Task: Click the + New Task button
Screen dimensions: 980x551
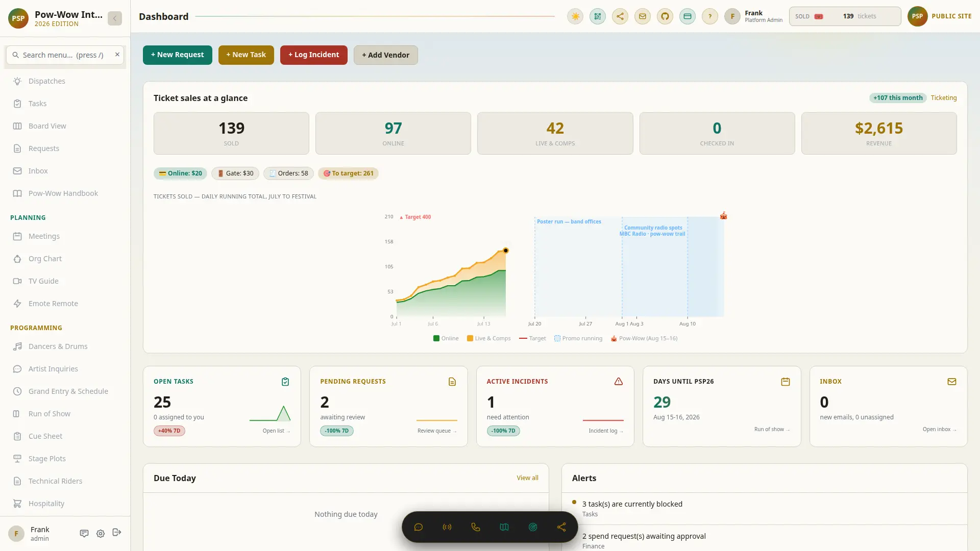Action: tap(246, 55)
